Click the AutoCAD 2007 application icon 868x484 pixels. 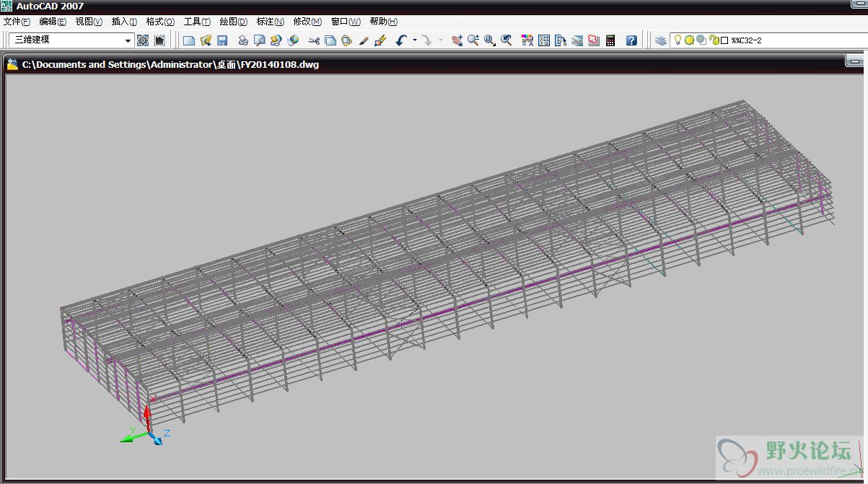click(7, 6)
